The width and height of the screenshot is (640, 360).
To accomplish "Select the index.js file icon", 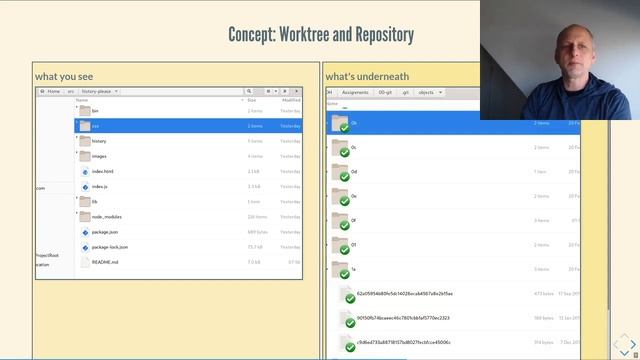I will (85, 187).
